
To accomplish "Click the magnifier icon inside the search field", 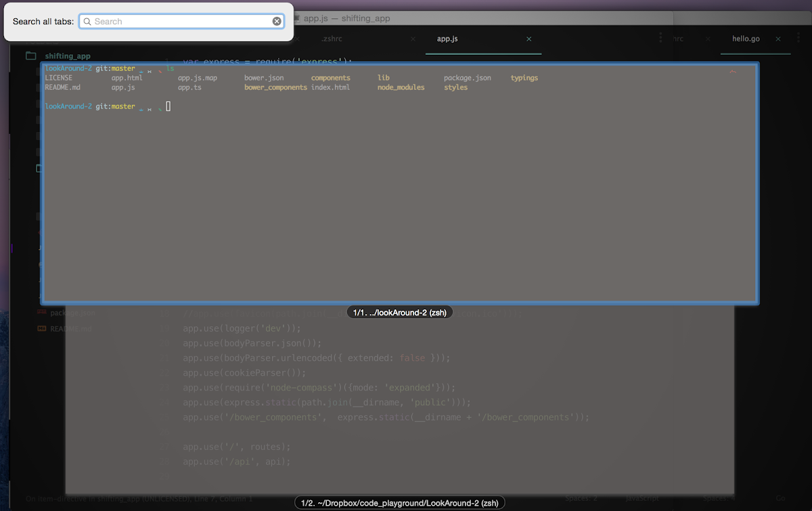I will (87, 21).
